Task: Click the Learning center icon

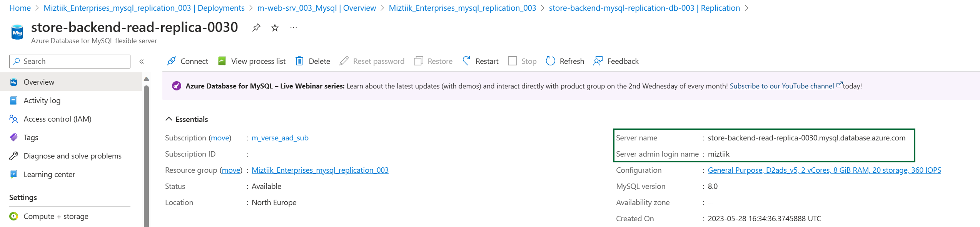Action: [14, 174]
